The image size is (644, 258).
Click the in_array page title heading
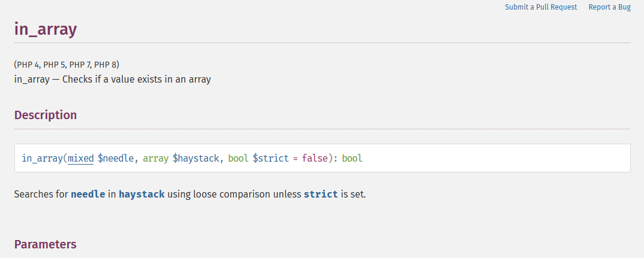tap(46, 29)
